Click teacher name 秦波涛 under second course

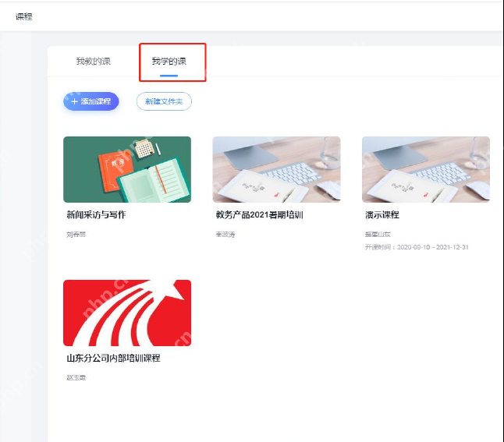225,235
